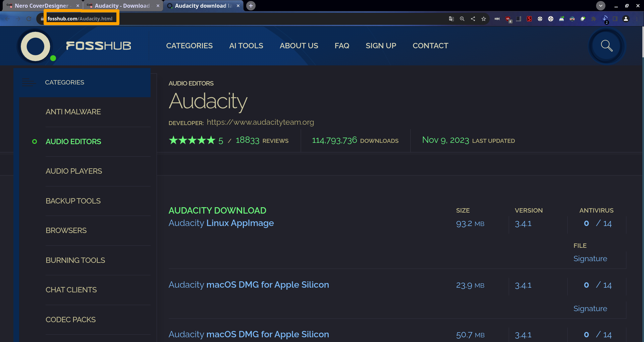Open FAQ navigation item
Screen dimensions: 644x342
tap(342, 46)
